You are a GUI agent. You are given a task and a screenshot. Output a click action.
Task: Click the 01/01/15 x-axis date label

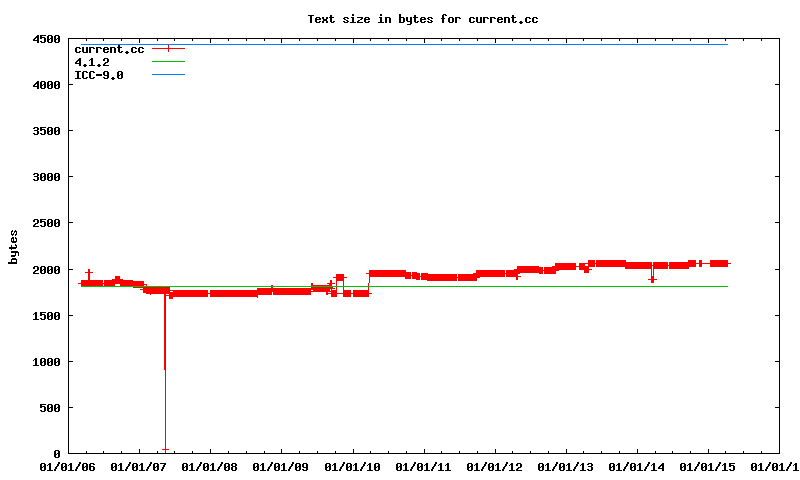(x=710, y=466)
